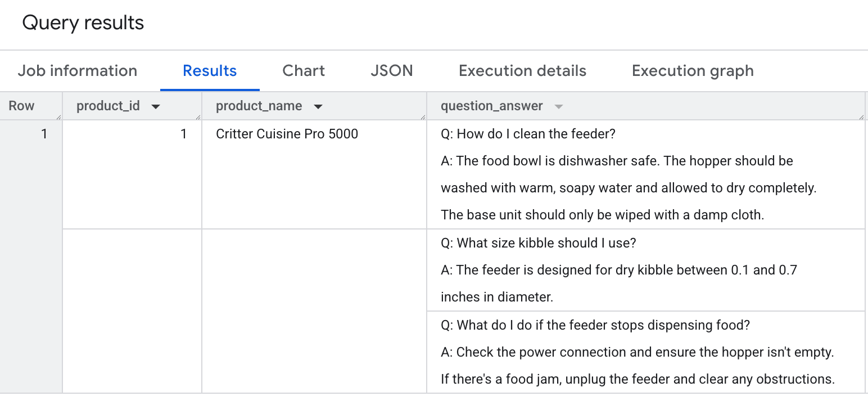Click the Row column header
Image resolution: width=868 pixels, height=396 pixels.
pos(22,106)
